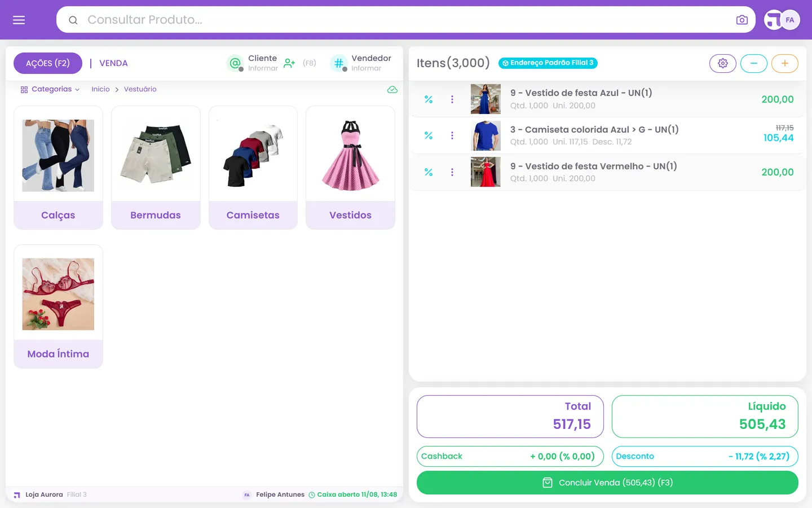The width and height of the screenshot is (812, 508).
Task: Click thumbnail of Vestido de festa Vermelho
Action: 486,172
